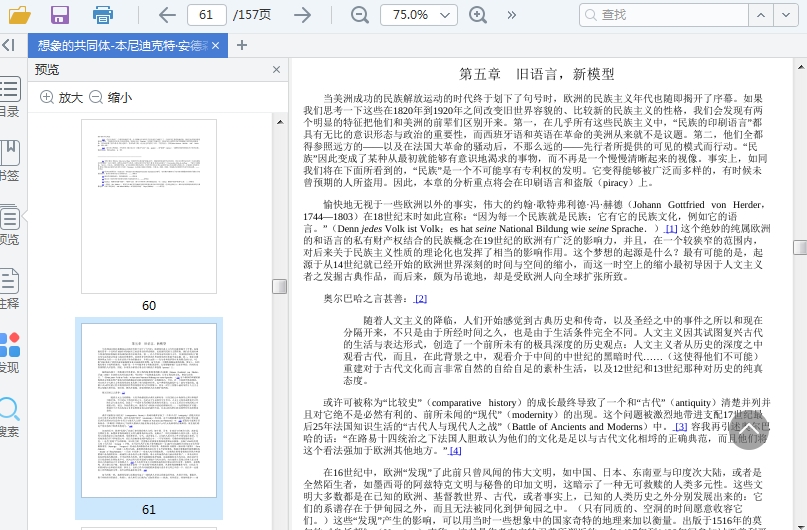Open the 书签 bookmarks sidebar panel
807x530 pixels.
(9, 161)
